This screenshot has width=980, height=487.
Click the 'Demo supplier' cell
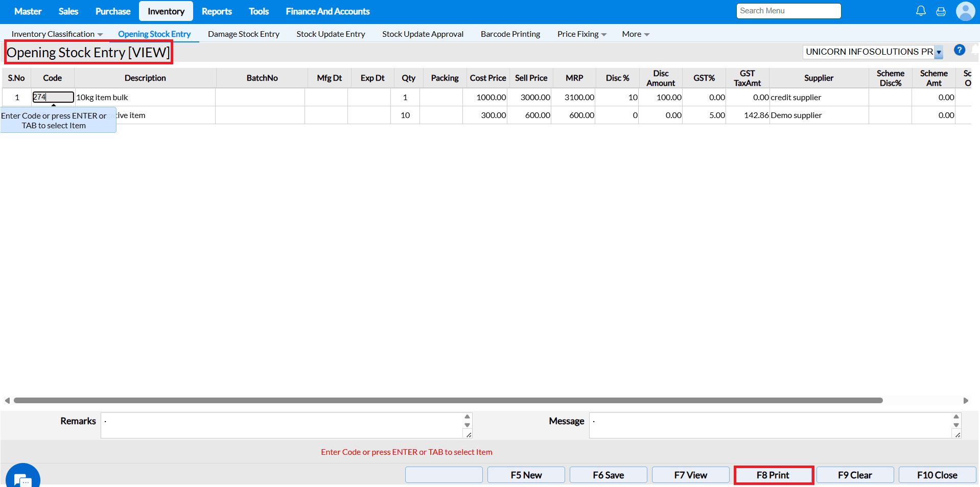click(x=819, y=115)
